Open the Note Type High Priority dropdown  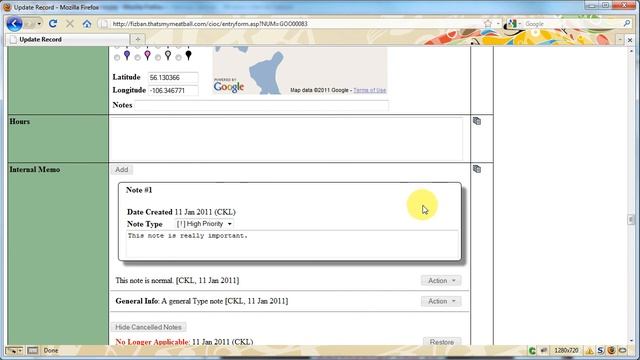(x=204, y=224)
